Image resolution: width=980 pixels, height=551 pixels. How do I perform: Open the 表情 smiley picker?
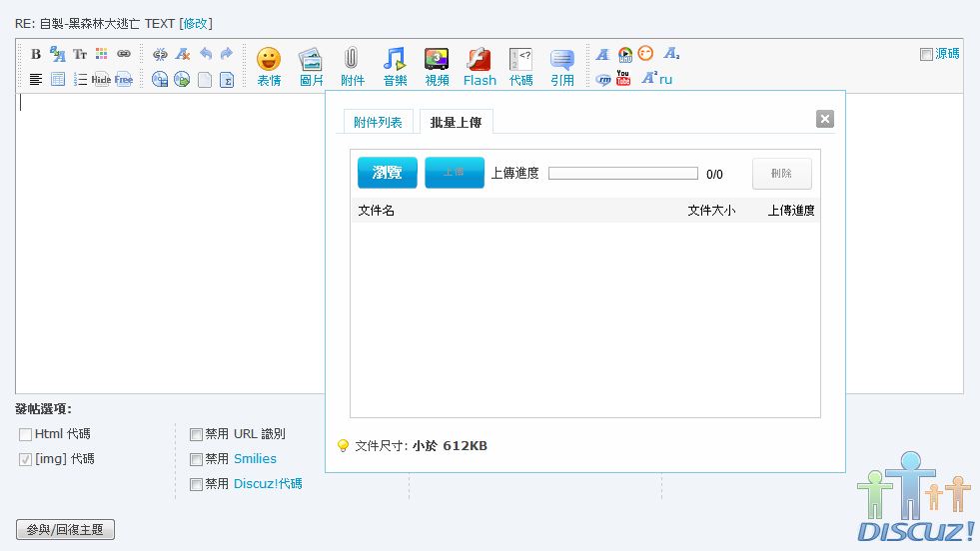[269, 66]
